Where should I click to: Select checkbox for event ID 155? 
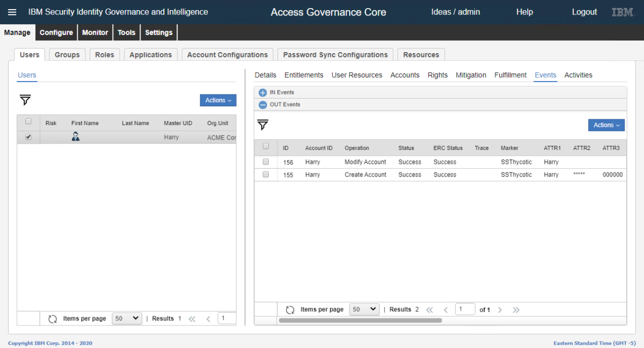point(266,175)
